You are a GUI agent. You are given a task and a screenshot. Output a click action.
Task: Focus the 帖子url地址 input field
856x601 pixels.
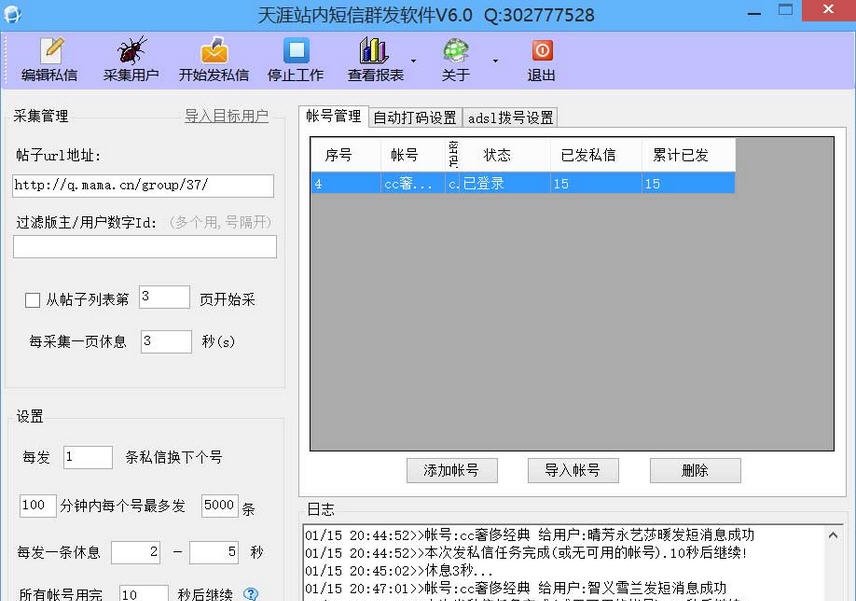[143, 186]
